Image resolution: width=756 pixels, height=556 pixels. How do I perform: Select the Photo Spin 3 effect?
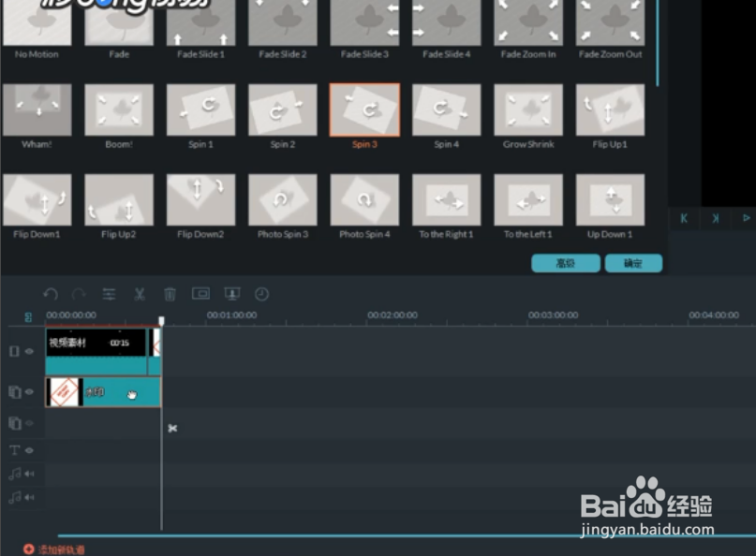point(283,200)
